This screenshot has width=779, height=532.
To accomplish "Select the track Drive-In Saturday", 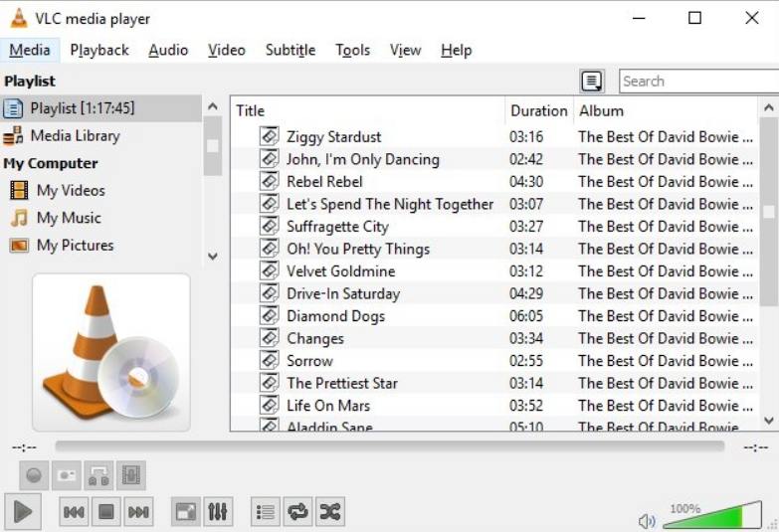I will [x=494, y=293].
